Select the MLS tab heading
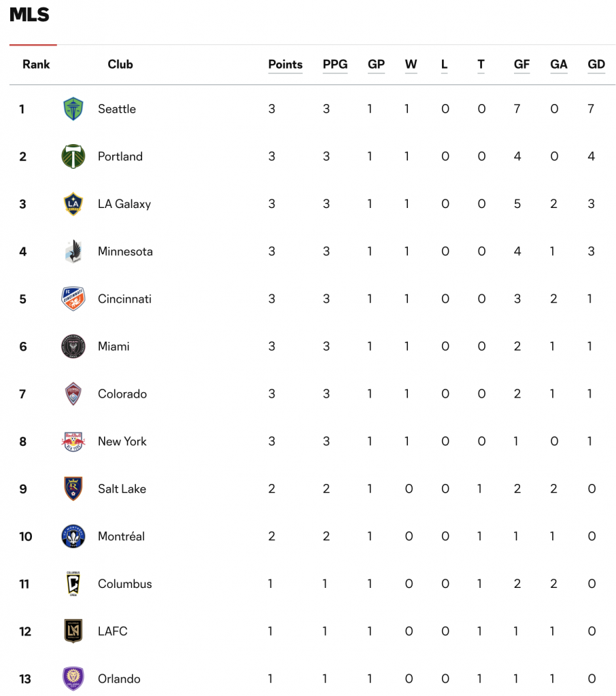Viewport: 616px width, 696px height. [x=29, y=15]
